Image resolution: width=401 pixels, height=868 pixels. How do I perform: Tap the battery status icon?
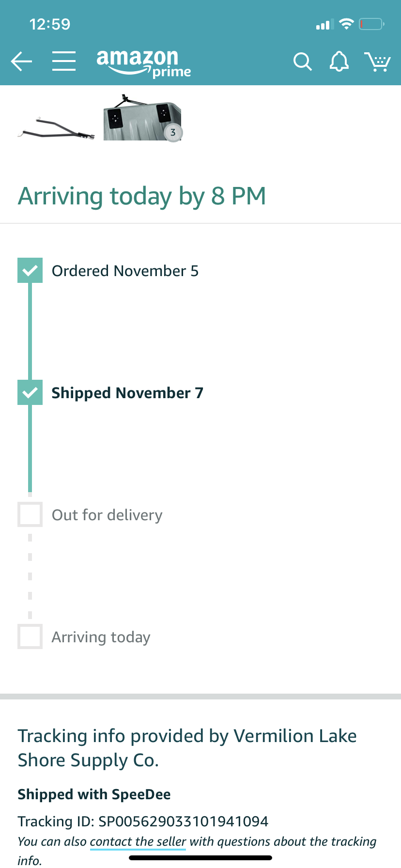pos(371,24)
